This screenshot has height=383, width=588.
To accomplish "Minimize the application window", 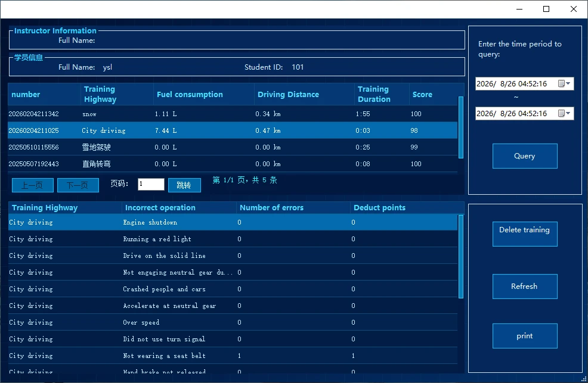I will pyautogui.click(x=519, y=9).
